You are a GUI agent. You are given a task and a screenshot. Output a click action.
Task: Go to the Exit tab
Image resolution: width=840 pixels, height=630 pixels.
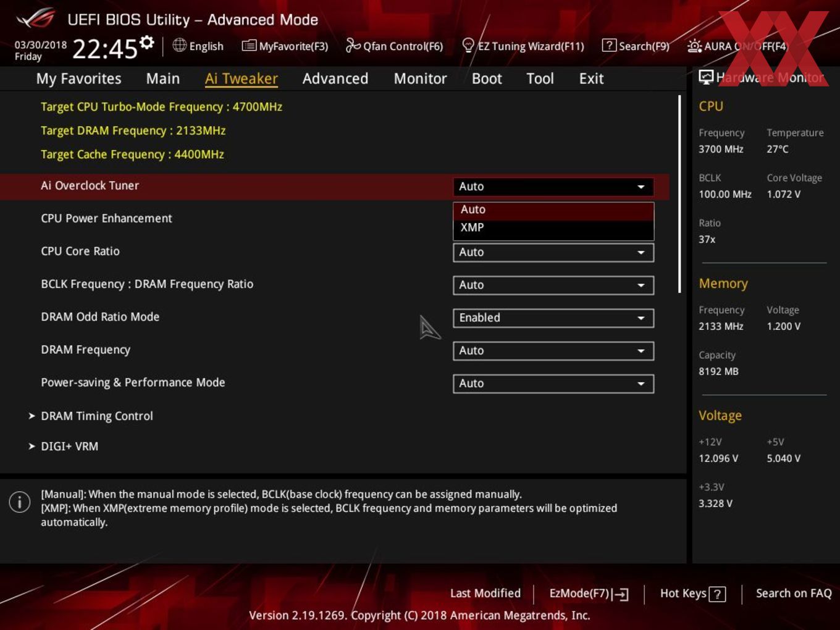coord(591,78)
